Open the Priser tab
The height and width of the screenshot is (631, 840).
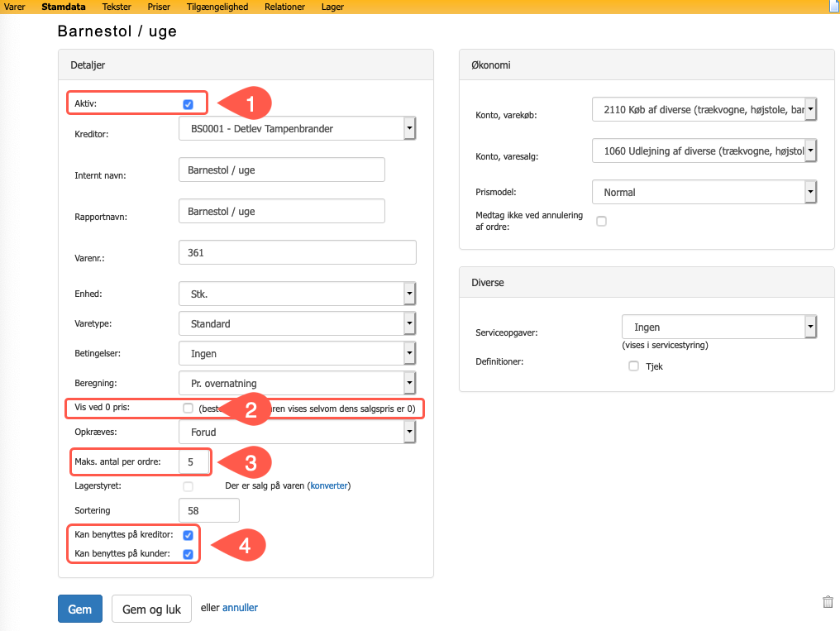[159, 7]
